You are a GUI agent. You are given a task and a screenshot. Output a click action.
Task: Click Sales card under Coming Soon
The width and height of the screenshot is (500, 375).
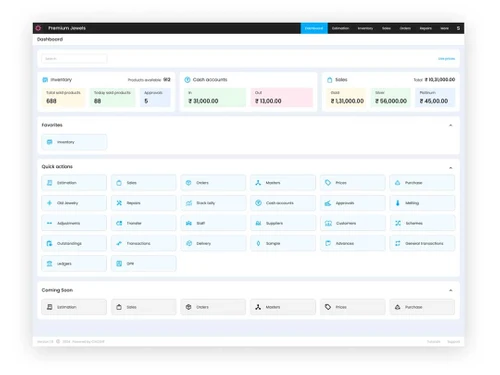[144, 307]
